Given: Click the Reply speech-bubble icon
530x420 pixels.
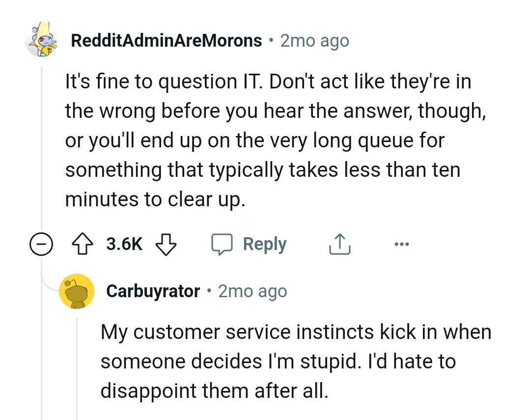Looking at the screenshot, I should 223,244.
